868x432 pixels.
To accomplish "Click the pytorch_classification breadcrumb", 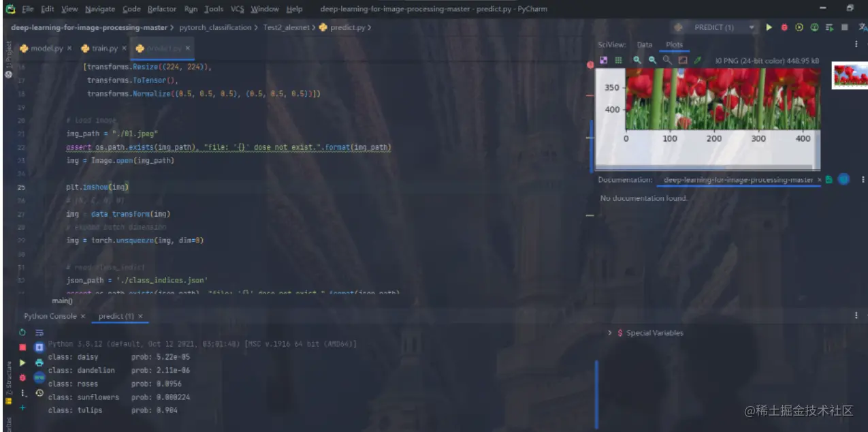I will pyautogui.click(x=215, y=28).
